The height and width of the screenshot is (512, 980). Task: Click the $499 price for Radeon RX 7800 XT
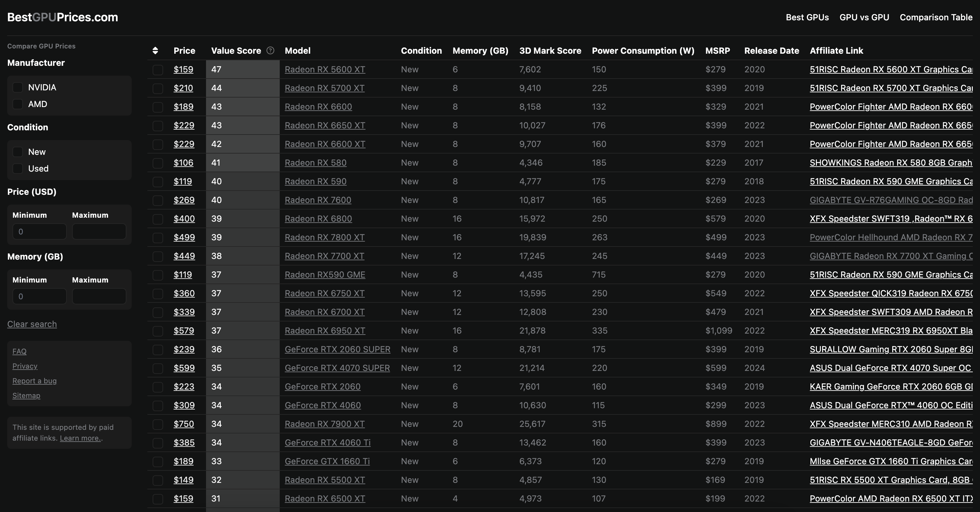point(184,237)
